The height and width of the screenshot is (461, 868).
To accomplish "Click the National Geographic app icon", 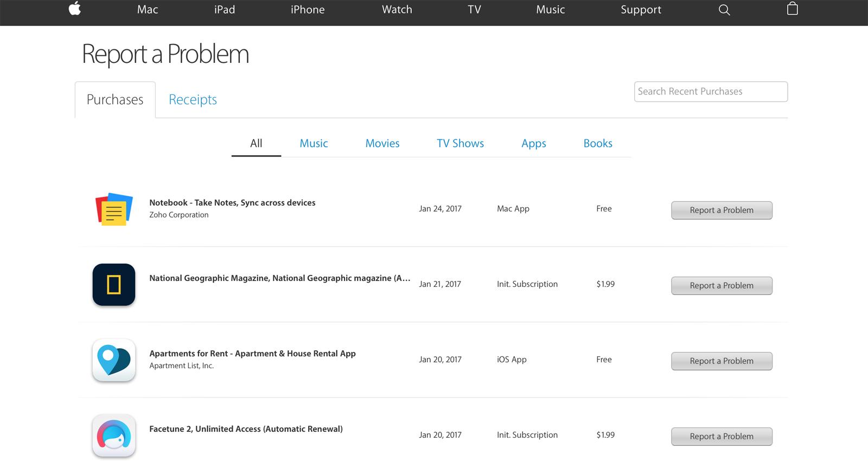I will pyautogui.click(x=114, y=285).
